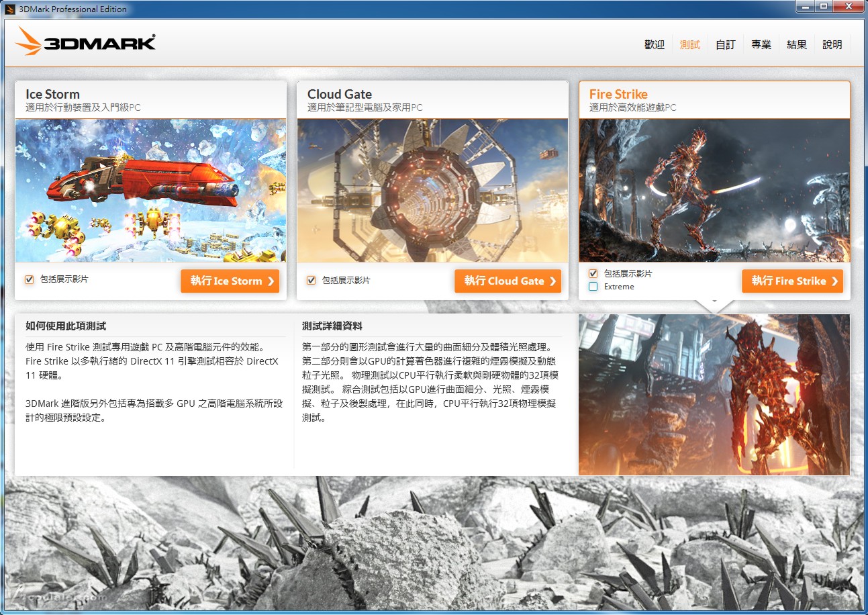Enable the Extreme checkbox for Fire Strike
The height and width of the screenshot is (615, 868).
click(x=593, y=287)
